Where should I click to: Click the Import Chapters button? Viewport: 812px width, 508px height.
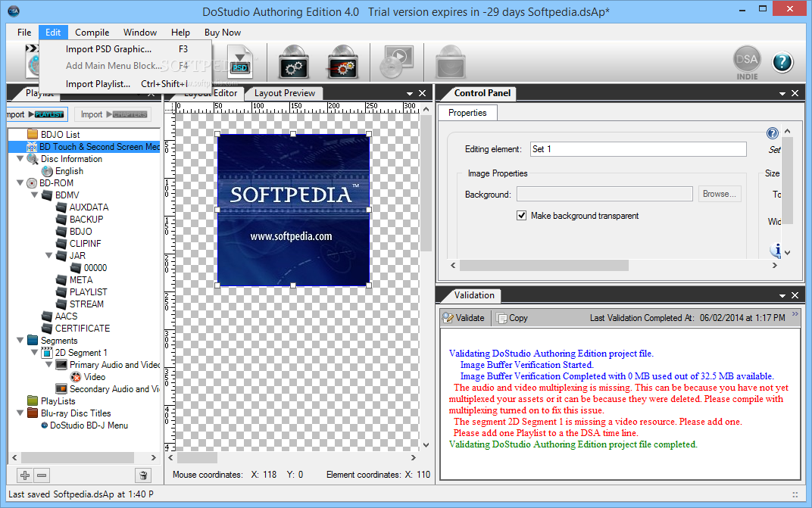[x=114, y=114]
